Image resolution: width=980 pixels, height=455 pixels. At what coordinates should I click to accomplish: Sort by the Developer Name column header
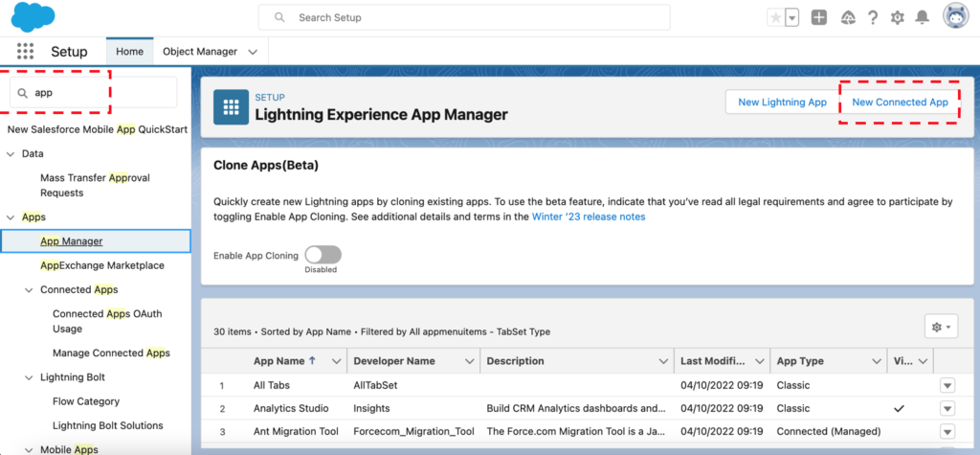(393, 361)
